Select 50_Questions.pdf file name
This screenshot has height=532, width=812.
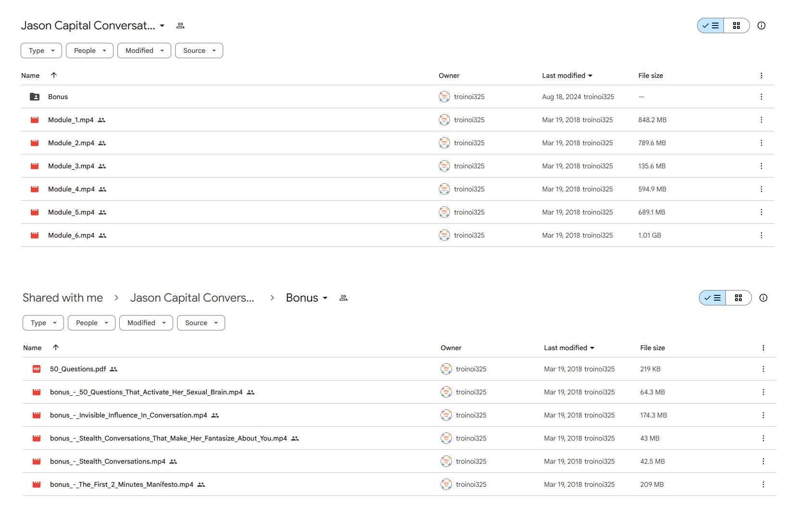[78, 369]
